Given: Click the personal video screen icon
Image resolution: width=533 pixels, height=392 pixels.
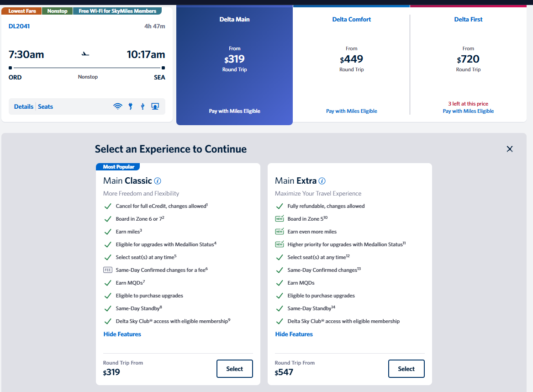Looking at the screenshot, I should pos(155,106).
